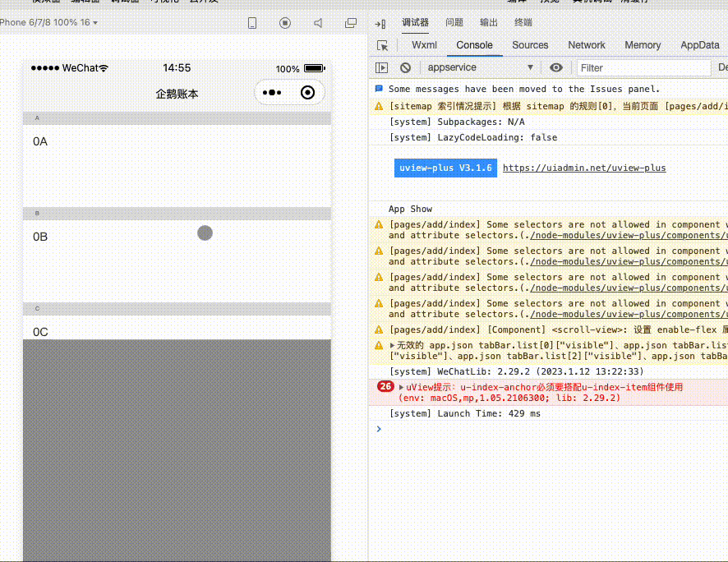Viewport: 728px width, 562px height.
Task: Expand the red uView error message
Action: click(401, 387)
